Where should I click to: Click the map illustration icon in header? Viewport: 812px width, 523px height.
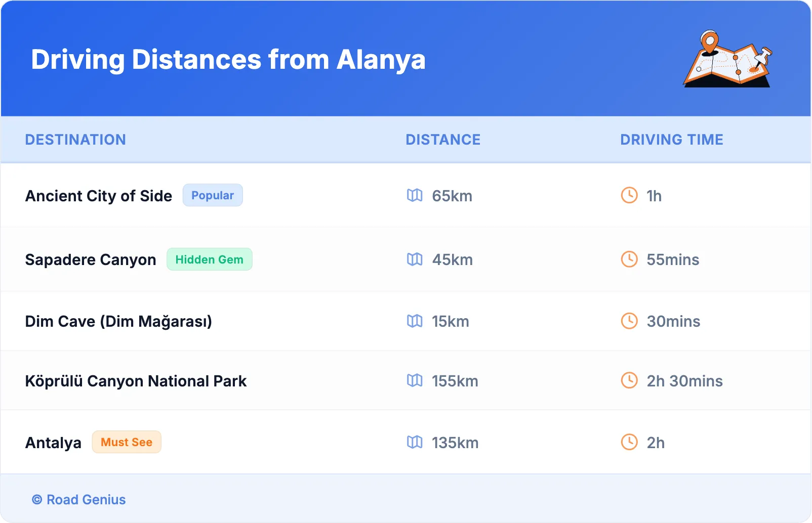pyautogui.click(x=728, y=59)
